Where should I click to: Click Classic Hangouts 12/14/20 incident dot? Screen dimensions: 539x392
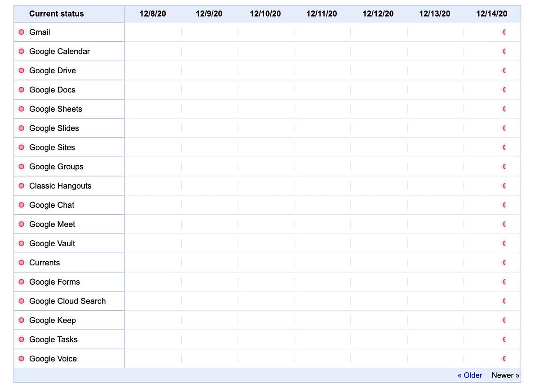tap(504, 185)
